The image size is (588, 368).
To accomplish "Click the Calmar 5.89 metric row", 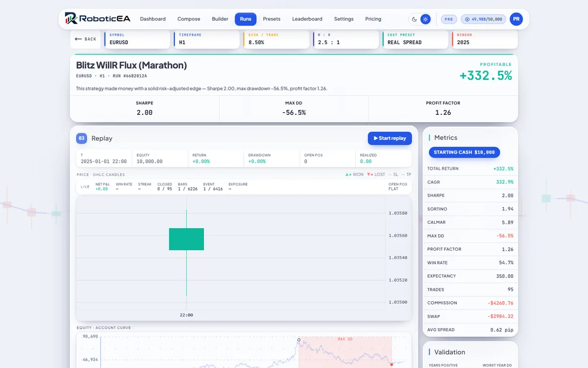I will (x=470, y=222).
